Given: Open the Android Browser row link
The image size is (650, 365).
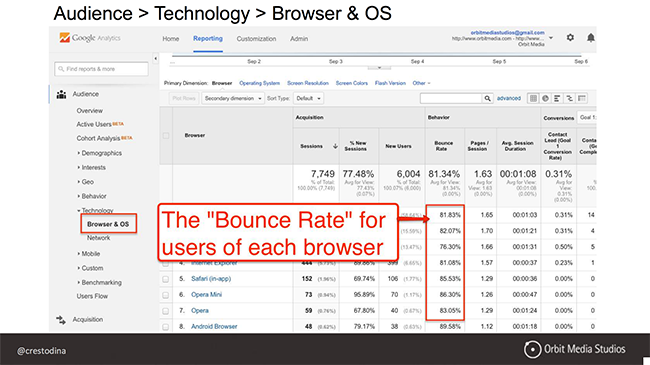Looking at the screenshot, I should tap(214, 326).
